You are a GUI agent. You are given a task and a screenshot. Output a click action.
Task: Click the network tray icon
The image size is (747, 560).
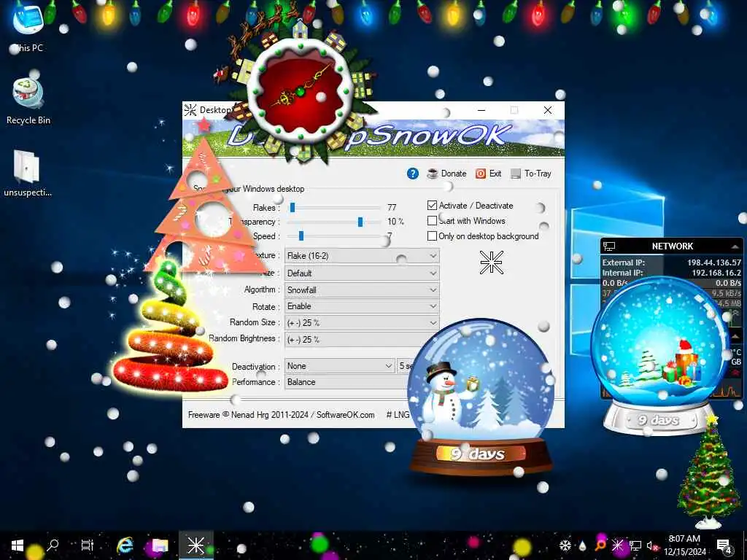pyautogui.click(x=635, y=545)
